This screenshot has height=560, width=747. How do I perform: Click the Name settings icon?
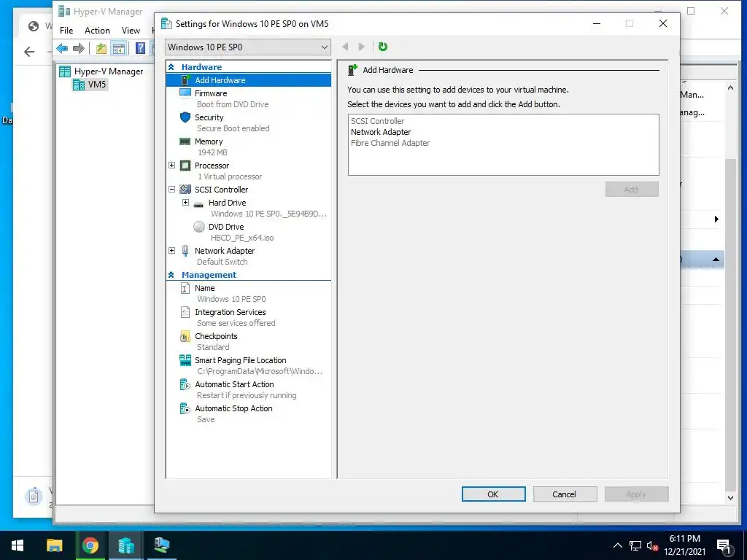pos(185,288)
